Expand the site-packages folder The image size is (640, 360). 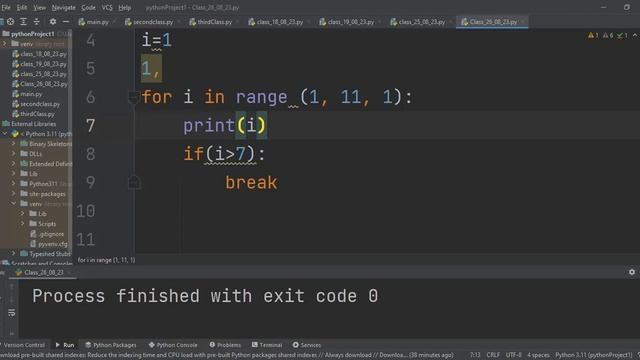pos(13,194)
